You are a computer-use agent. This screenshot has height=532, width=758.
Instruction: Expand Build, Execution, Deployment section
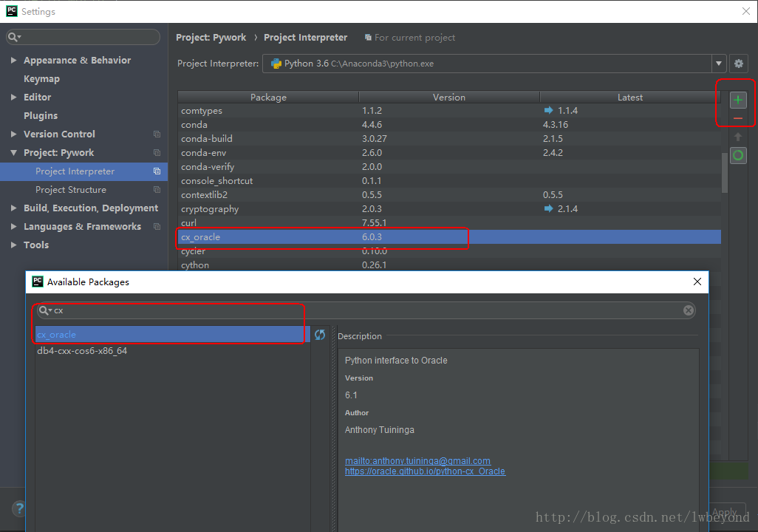click(x=13, y=208)
